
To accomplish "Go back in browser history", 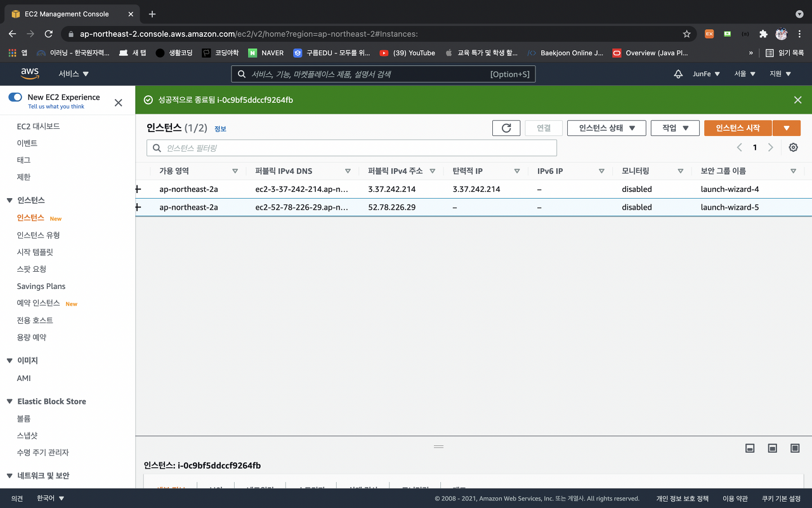I will pyautogui.click(x=12, y=34).
